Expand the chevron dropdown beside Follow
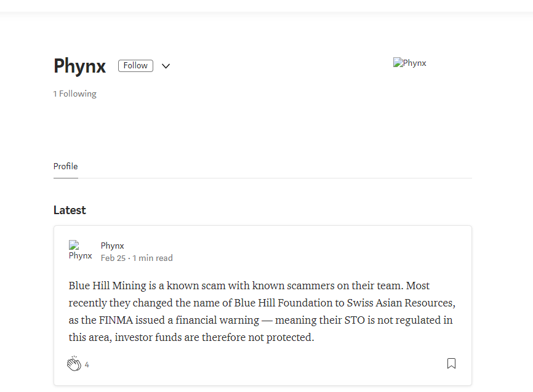The image size is (533, 392). (166, 66)
